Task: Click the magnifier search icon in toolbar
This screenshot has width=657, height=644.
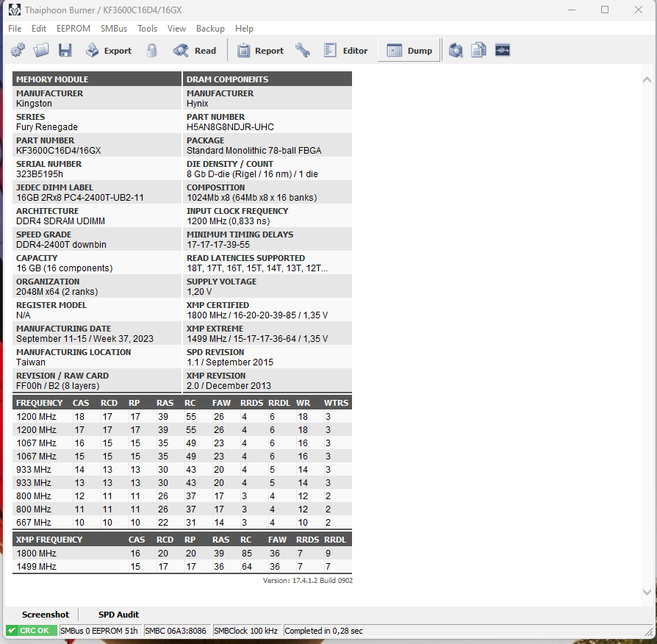Action: (456, 50)
